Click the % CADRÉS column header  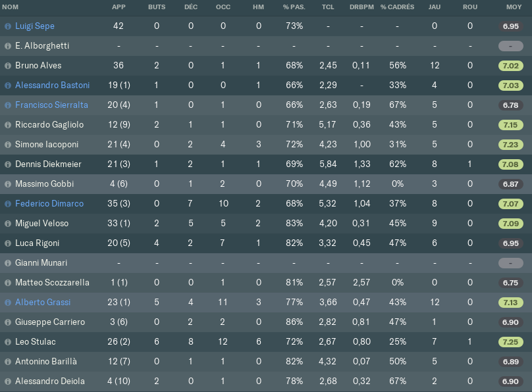click(397, 7)
